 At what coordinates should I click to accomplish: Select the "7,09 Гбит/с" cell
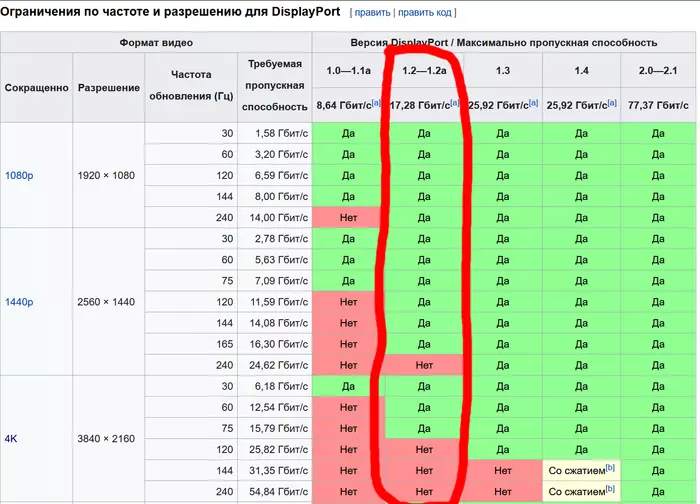click(275, 281)
